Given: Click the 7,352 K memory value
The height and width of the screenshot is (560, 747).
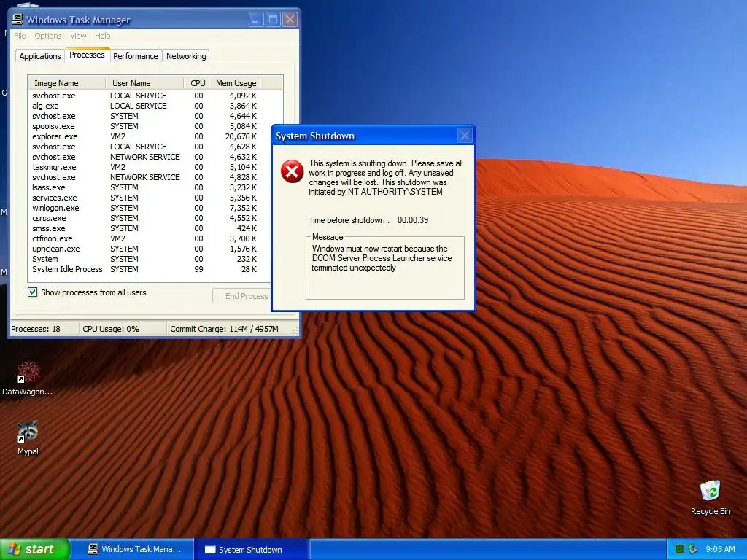Looking at the screenshot, I should click(x=243, y=208).
